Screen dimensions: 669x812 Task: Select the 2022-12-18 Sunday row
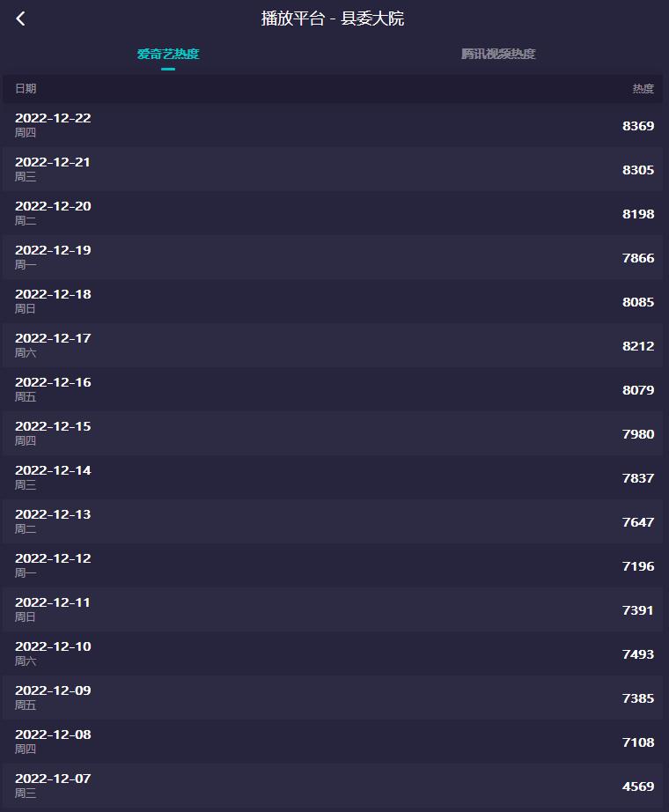tap(334, 301)
